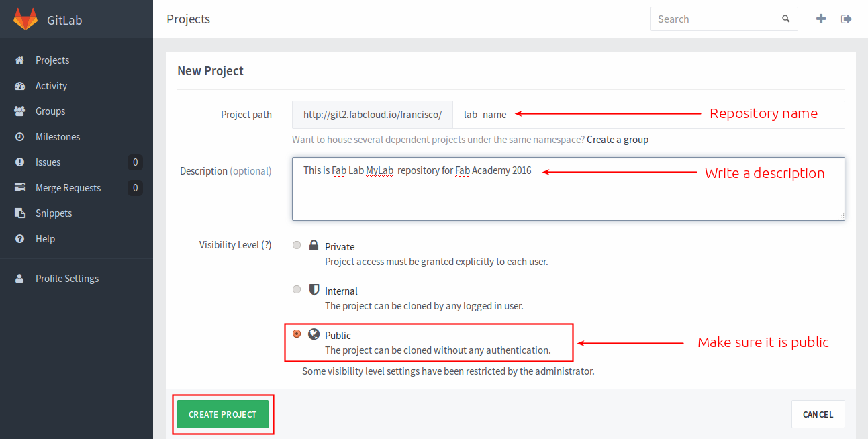Click the GitLab title text in header
Screen dimensions: 868x439
click(x=64, y=20)
